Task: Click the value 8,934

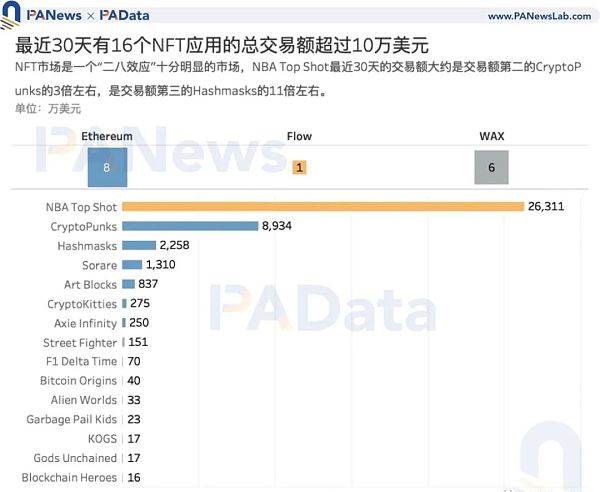Action: (x=277, y=226)
